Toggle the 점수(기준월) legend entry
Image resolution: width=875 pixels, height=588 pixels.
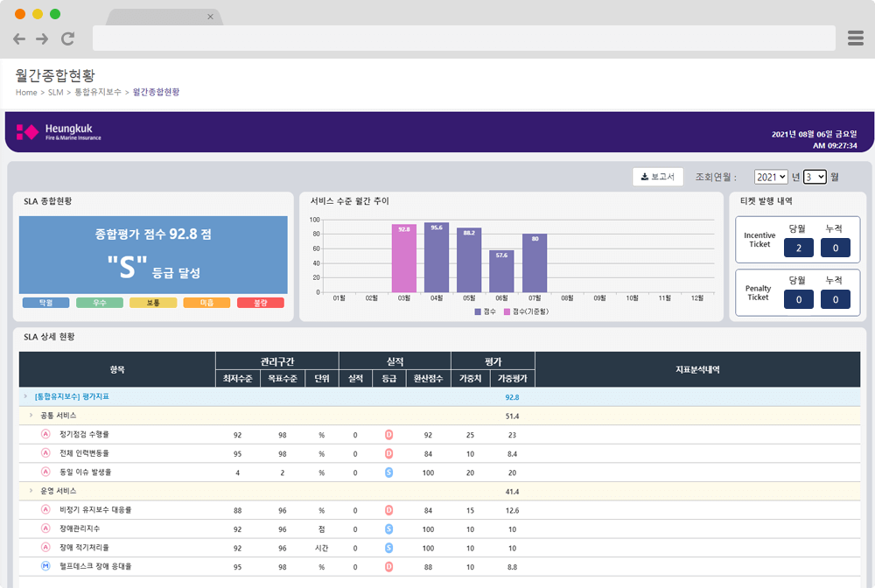pyautogui.click(x=528, y=311)
